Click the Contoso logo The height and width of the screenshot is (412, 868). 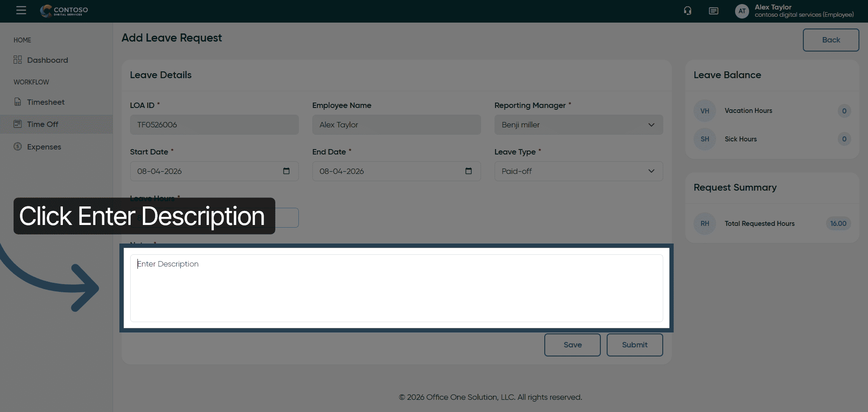(64, 11)
